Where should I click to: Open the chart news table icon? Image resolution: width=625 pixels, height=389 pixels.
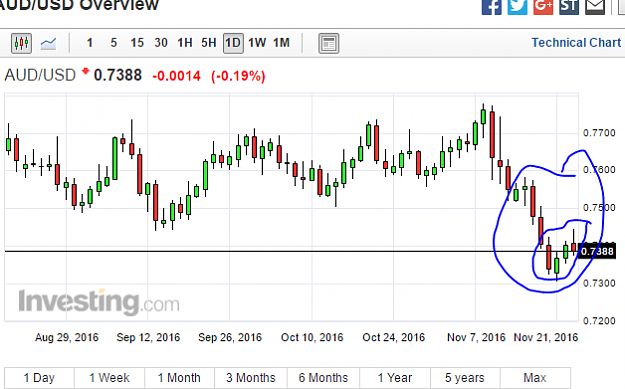pos(329,43)
